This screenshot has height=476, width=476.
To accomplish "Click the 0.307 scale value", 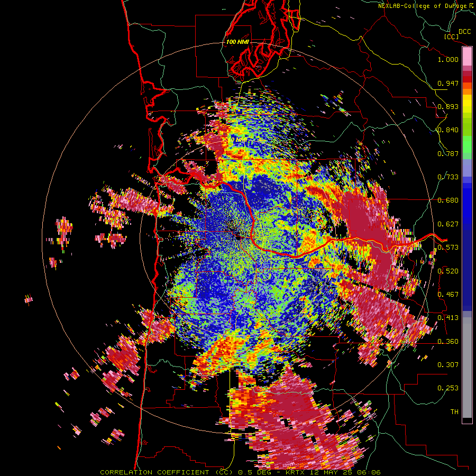I will pos(448,365).
